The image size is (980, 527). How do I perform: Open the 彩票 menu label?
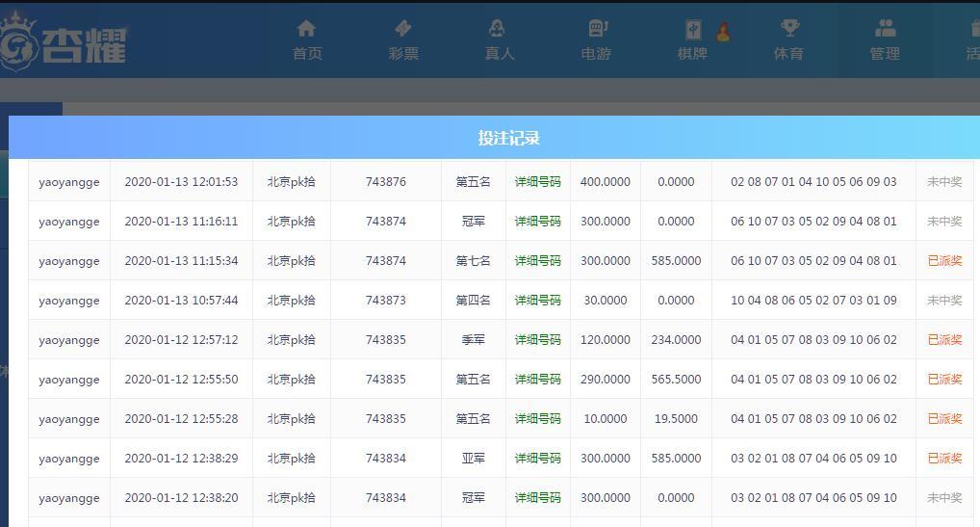(403, 54)
